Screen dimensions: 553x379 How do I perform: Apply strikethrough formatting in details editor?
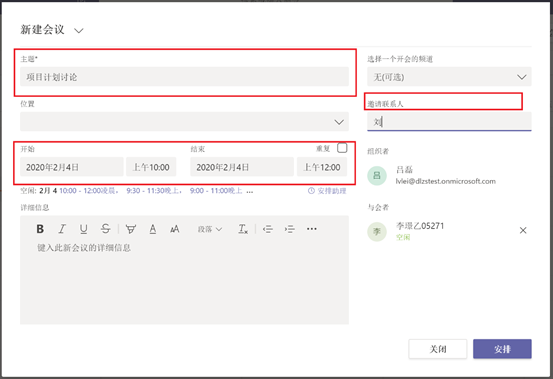105,229
